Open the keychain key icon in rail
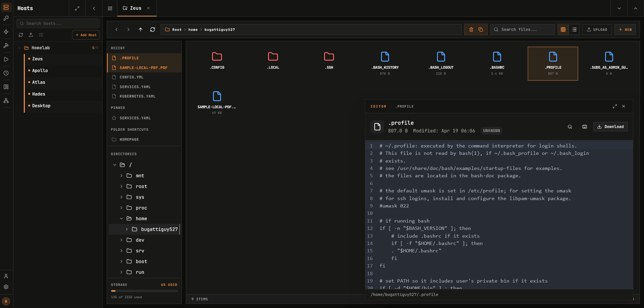This screenshot has width=644, height=308. pyautogui.click(x=6, y=18)
